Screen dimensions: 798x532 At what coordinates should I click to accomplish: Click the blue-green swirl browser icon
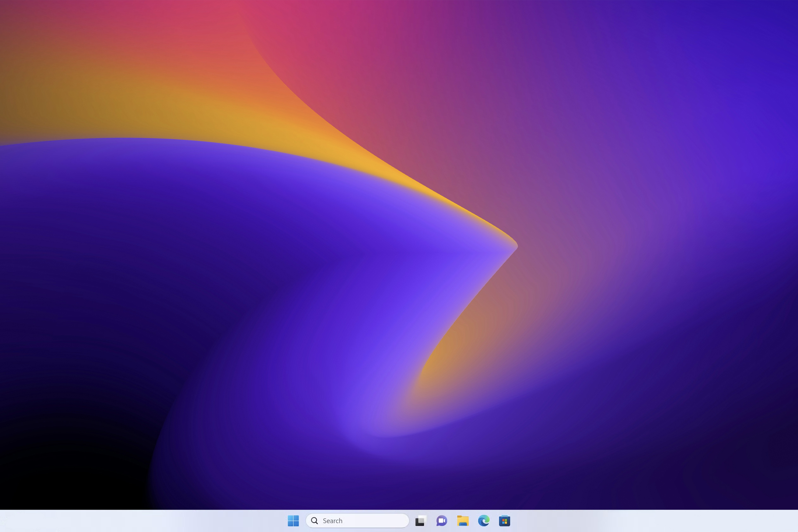[x=484, y=521]
